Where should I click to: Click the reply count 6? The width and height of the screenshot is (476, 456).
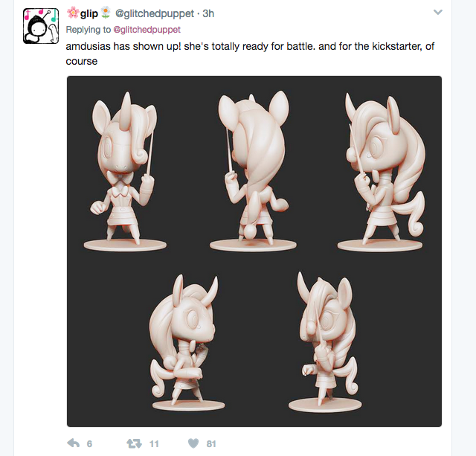tap(89, 444)
